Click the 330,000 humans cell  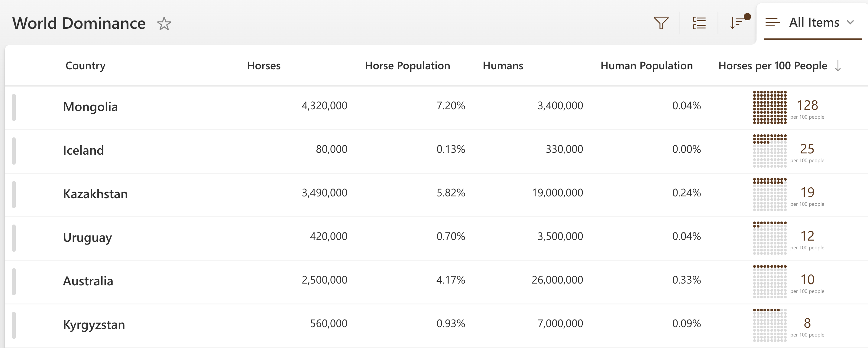point(564,149)
